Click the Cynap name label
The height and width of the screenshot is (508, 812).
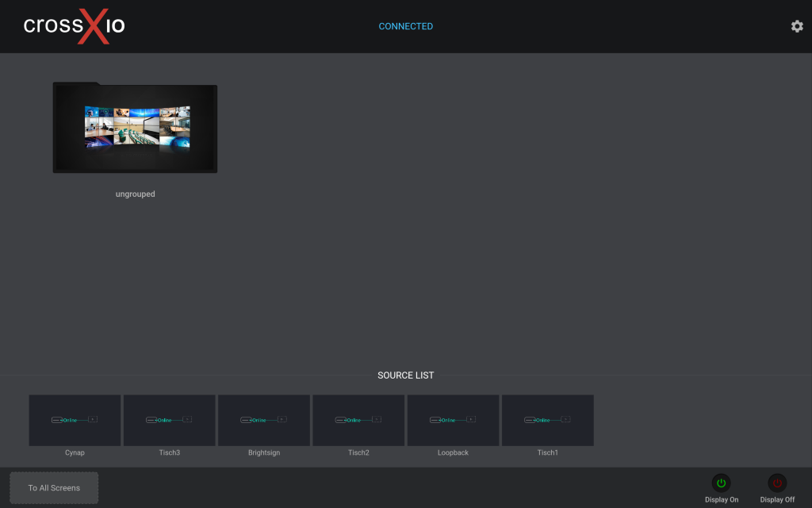[x=75, y=452]
